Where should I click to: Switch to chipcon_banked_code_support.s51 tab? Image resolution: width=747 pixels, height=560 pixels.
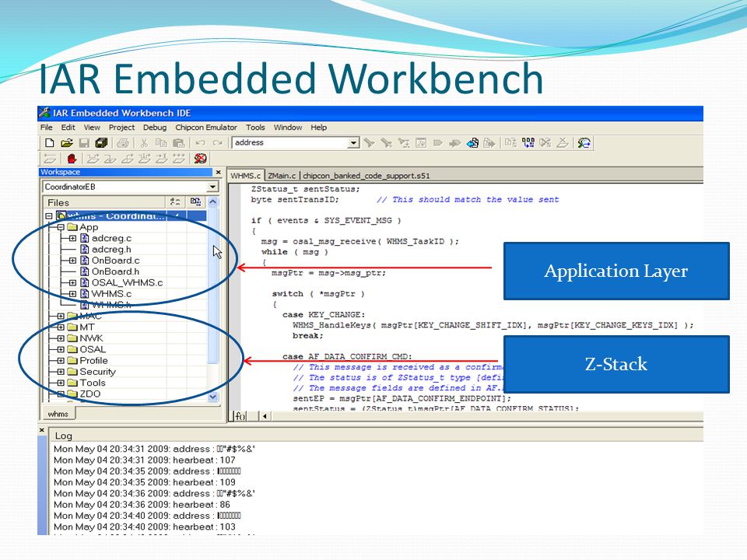point(366,176)
